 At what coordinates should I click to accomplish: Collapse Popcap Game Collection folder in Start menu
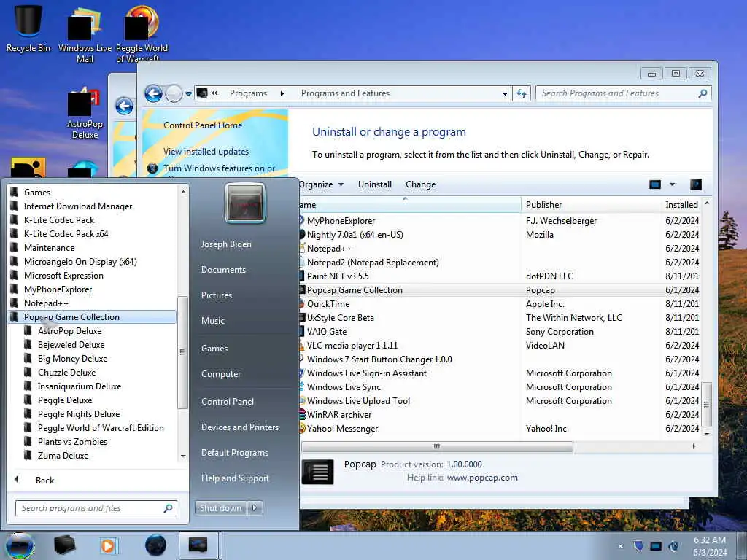93,316
